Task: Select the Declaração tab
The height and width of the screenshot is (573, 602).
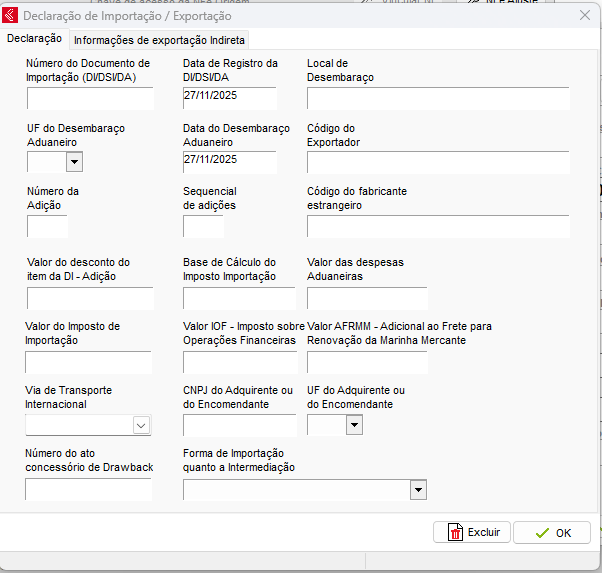Action: click(34, 39)
